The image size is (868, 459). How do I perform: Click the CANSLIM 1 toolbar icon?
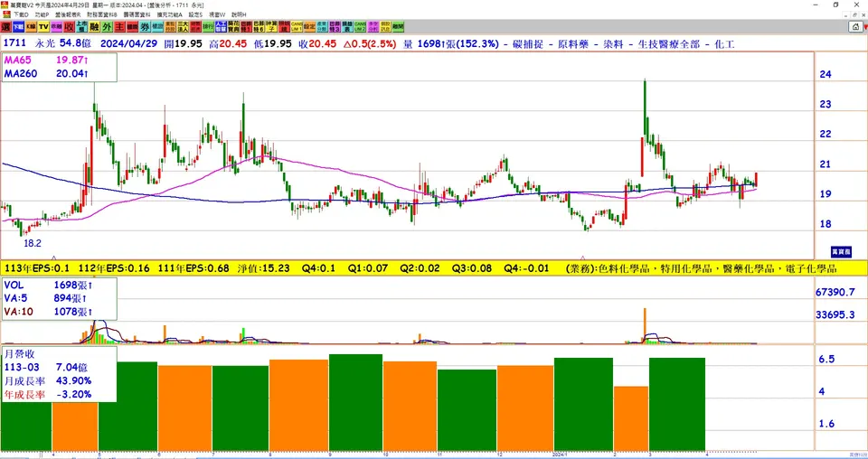tap(297, 26)
